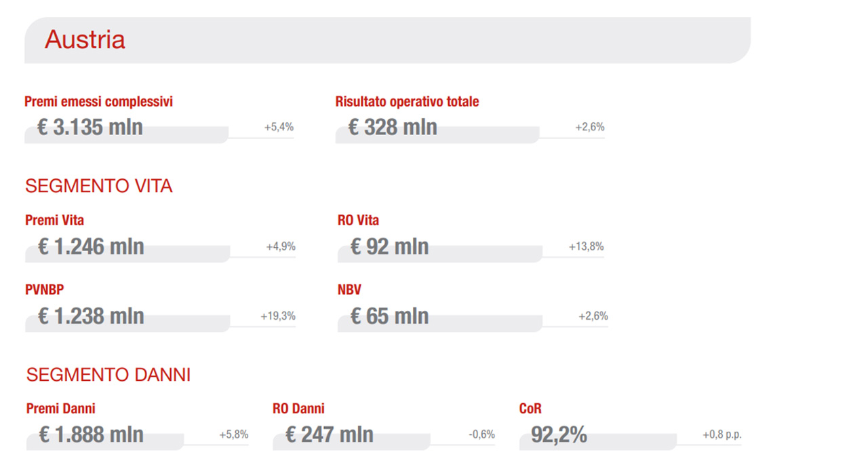Click the € 92 mln value
This screenshot has width=868, height=467.
tap(390, 246)
